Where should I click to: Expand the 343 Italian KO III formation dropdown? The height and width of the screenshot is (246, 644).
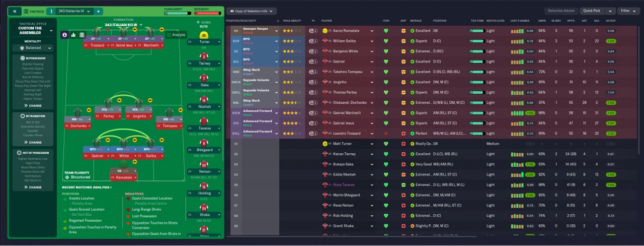click(x=123, y=25)
